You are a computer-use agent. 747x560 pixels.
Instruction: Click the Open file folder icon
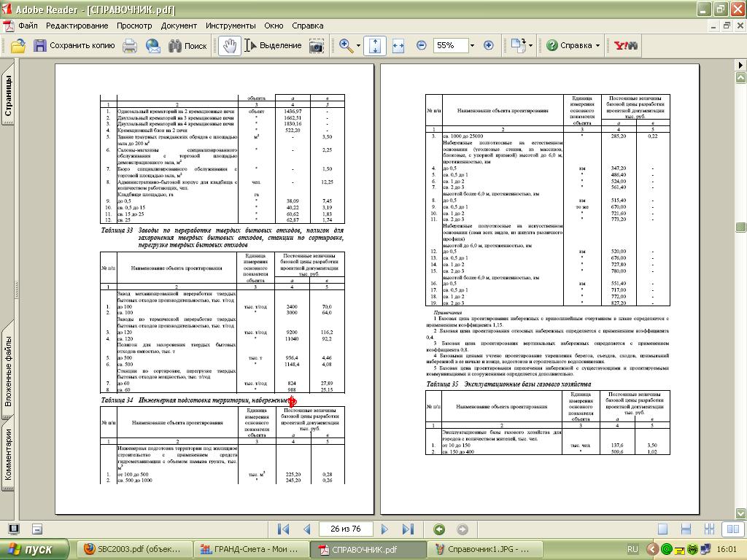tap(18, 46)
